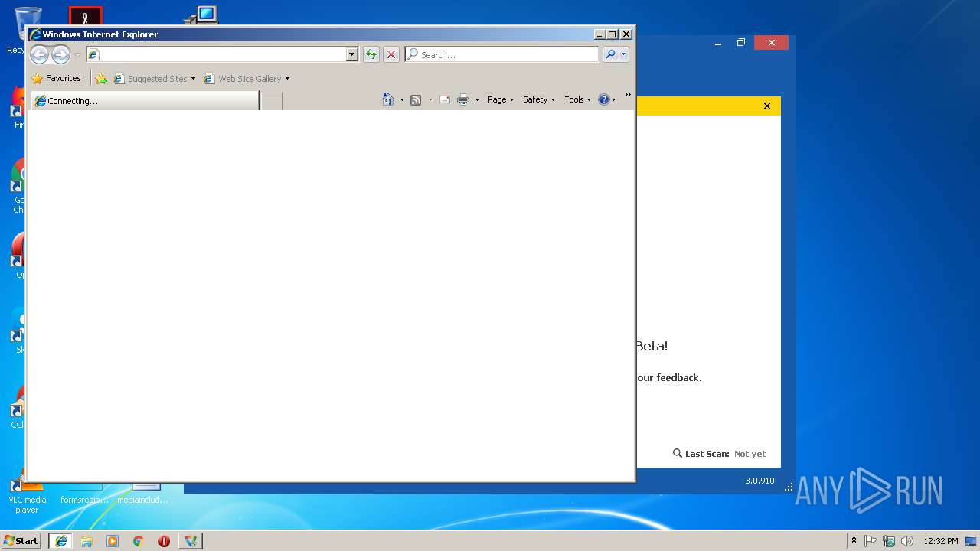Open Suggested Sites link
This screenshot has height=551, width=980.
(150, 79)
